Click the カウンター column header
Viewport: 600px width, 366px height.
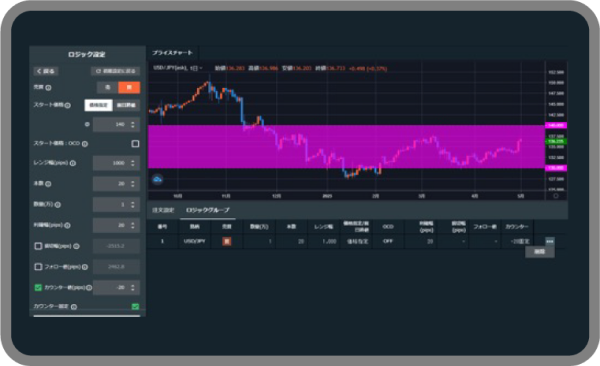pos(517,227)
